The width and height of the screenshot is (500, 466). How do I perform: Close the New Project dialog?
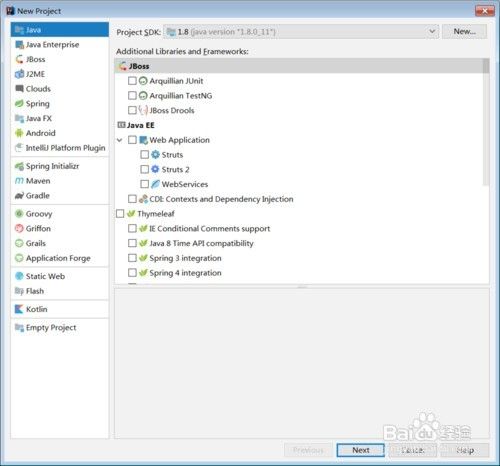(x=485, y=11)
